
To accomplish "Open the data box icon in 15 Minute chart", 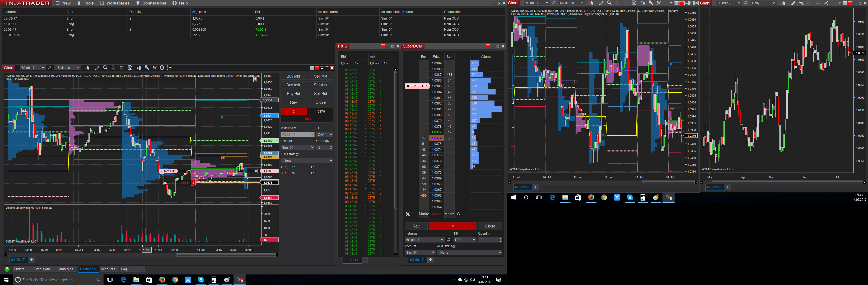I will click(130, 68).
